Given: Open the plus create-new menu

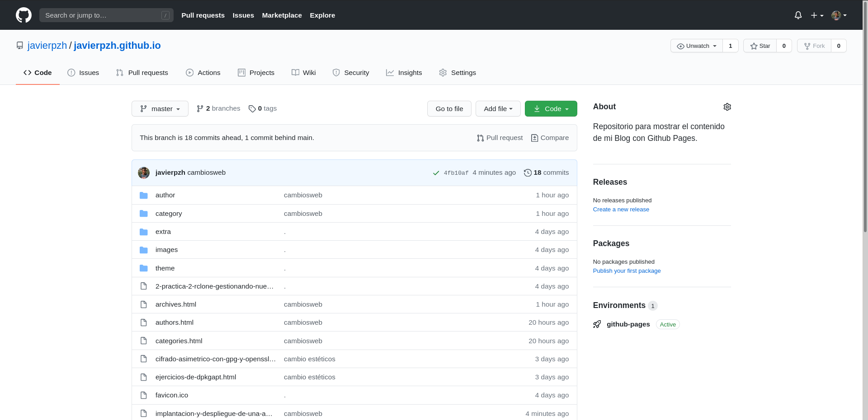Looking at the screenshot, I should tap(817, 15).
